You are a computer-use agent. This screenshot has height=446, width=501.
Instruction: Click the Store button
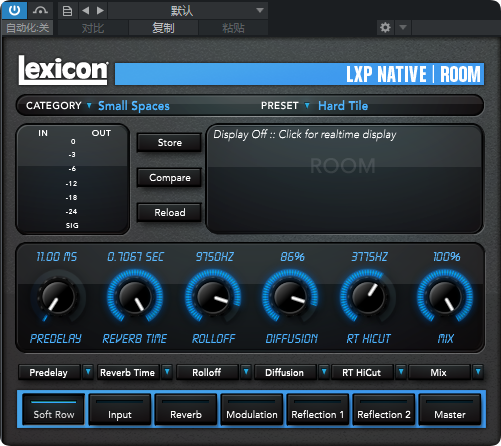point(169,143)
